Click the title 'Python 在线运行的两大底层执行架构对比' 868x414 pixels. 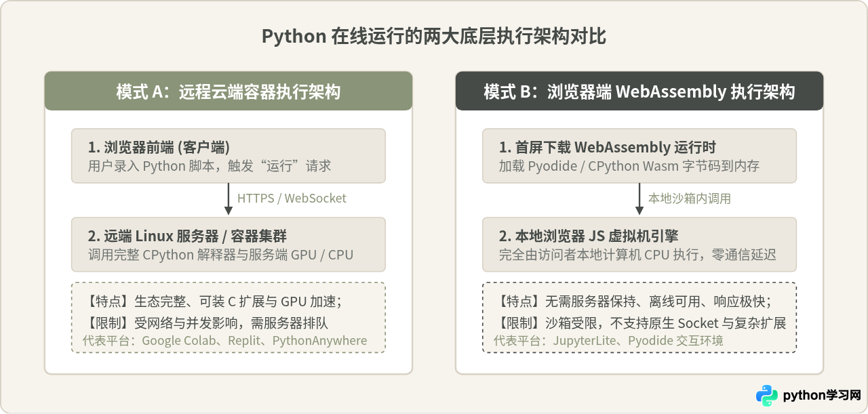click(434, 36)
